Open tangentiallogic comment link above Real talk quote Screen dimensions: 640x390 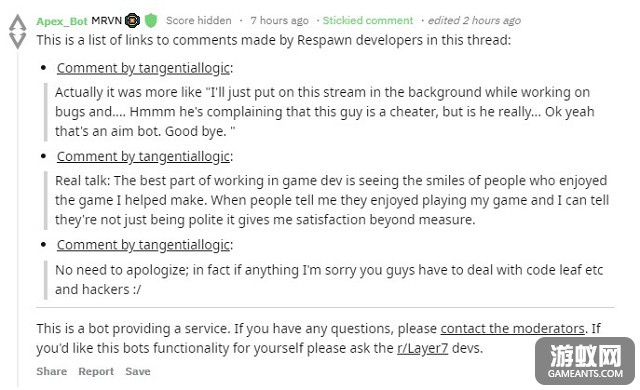143,157
